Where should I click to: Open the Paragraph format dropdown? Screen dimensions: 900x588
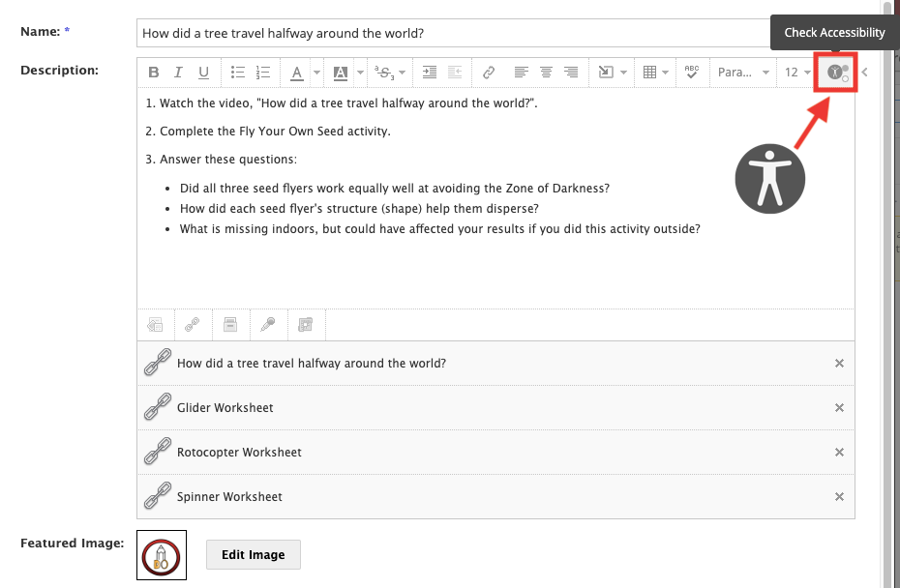[x=743, y=73]
